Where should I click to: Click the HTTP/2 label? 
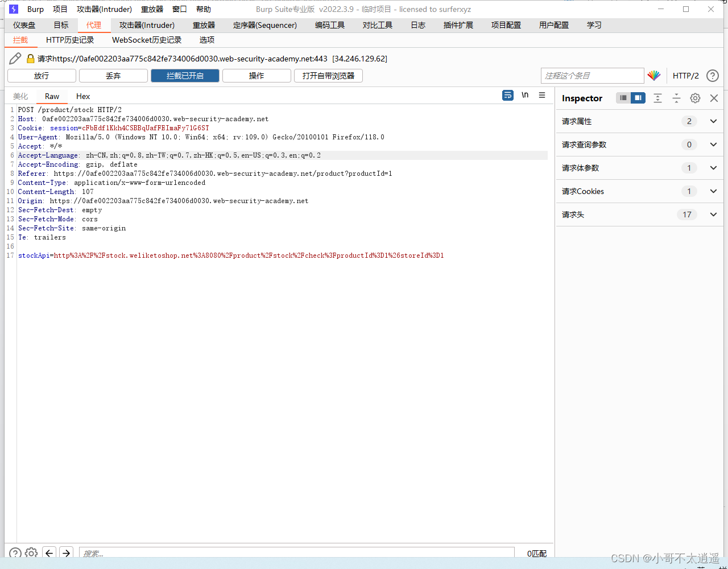686,76
